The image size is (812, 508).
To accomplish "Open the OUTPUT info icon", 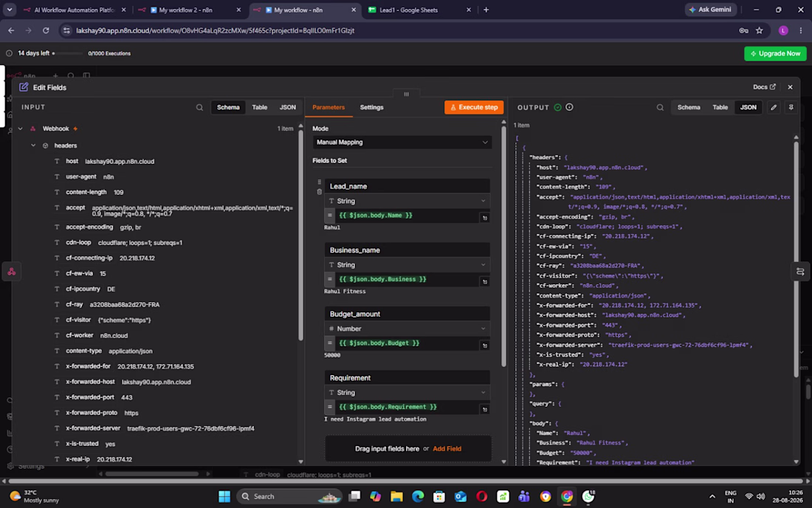I will (569, 107).
